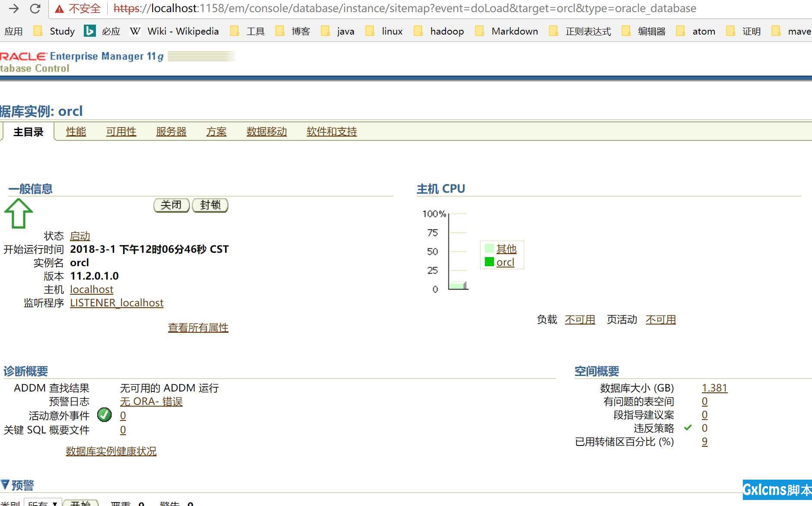812x506 pixels.
Task: Open the 无 ORA- 错误 alert log link
Action: (151, 401)
